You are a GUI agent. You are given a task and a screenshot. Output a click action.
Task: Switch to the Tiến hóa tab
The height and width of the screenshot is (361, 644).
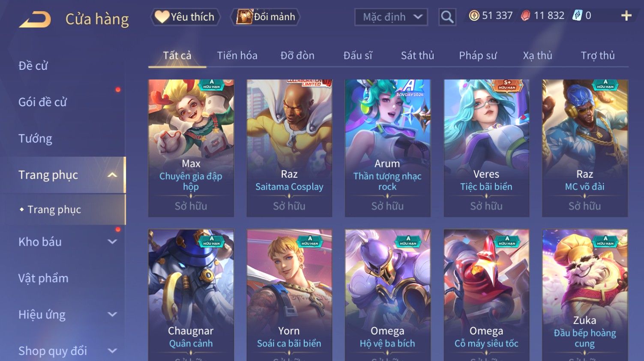(237, 56)
